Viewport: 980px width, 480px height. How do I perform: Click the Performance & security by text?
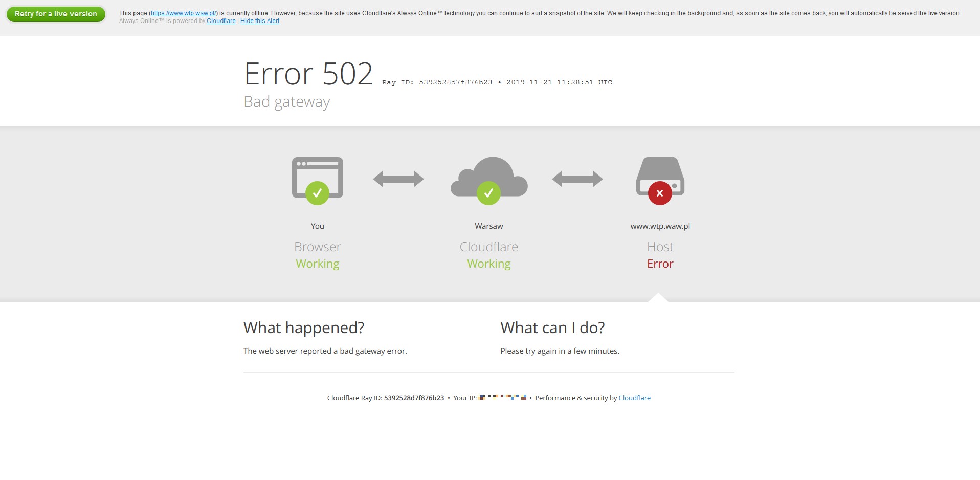(x=576, y=398)
